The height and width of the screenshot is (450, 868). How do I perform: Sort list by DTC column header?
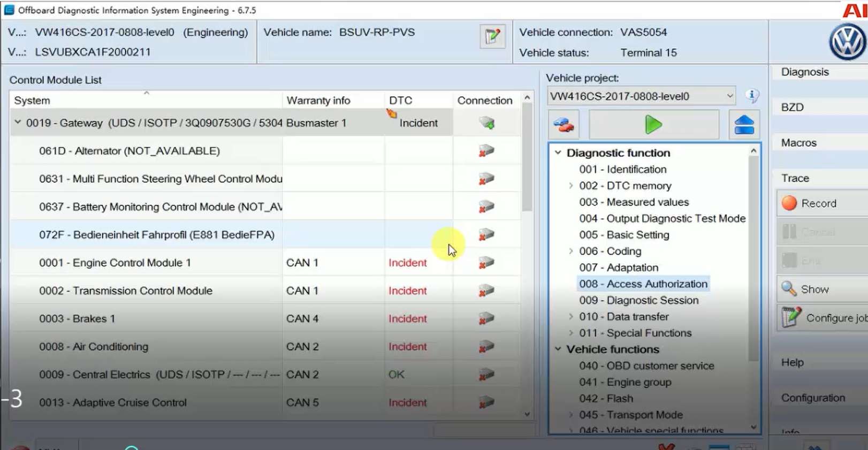point(400,101)
